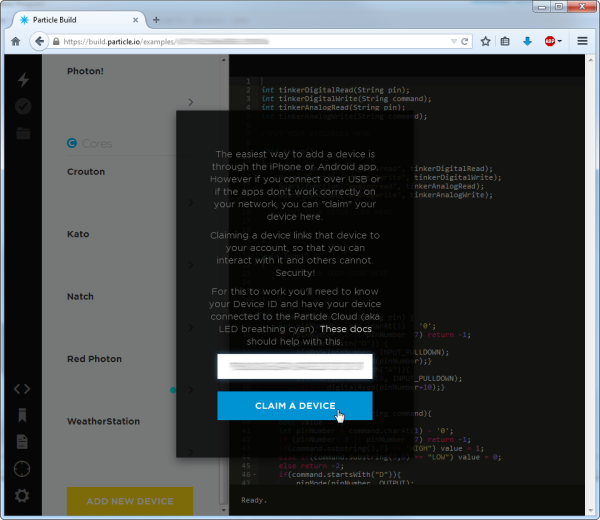Expand the Photon! device chevron
Image resolution: width=600 pixels, height=520 pixels.
191,102
